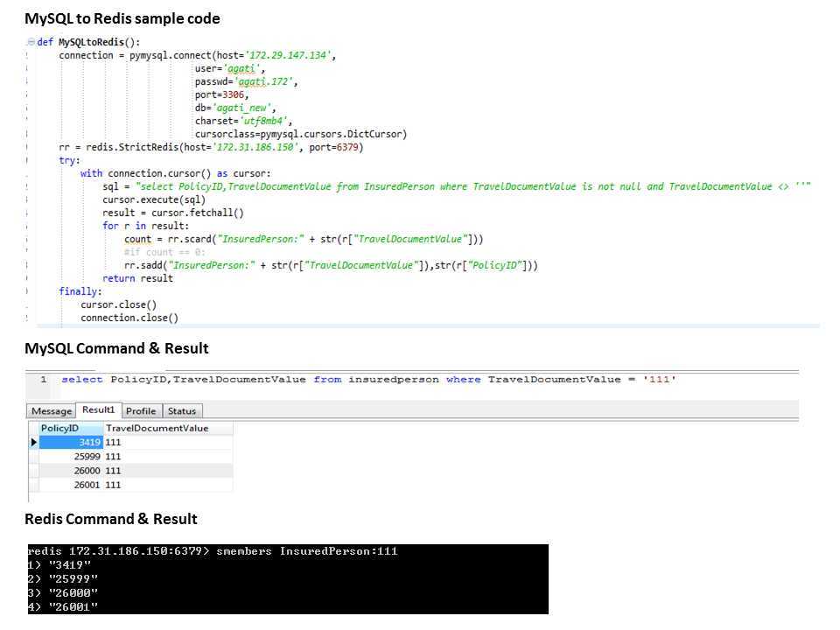The width and height of the screenshot is (840, 630).
Task: Click the select keyword in SQL editor
Action: (81, 379)
